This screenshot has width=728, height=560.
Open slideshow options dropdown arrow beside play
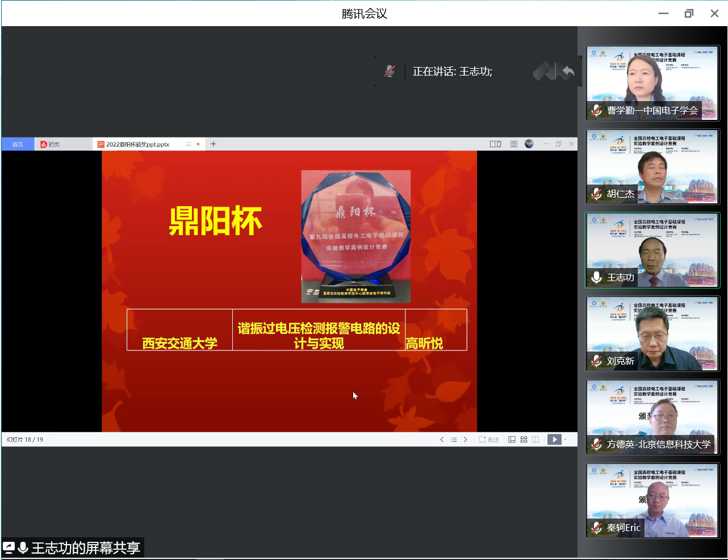click(565, 440)
